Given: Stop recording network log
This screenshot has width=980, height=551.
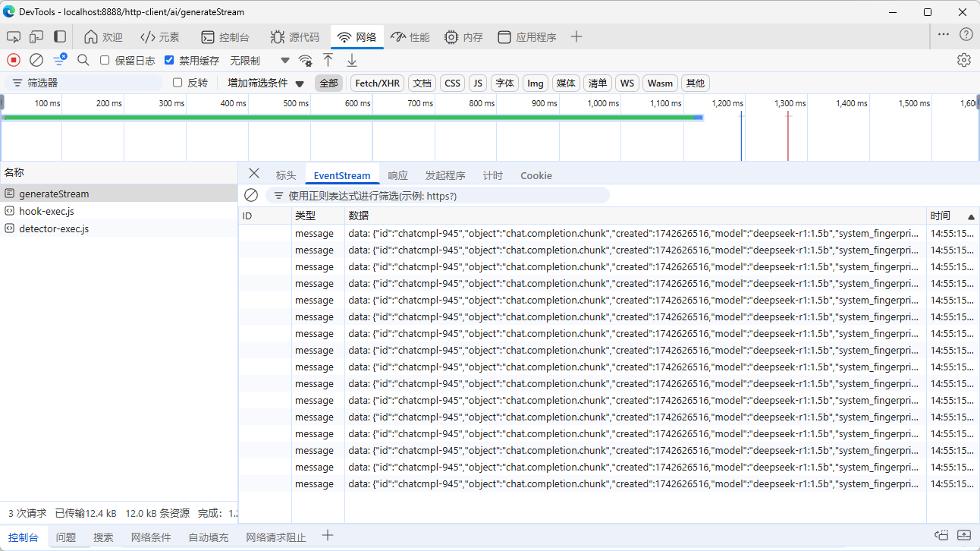Looking at the screenshot, I should pyautogui.click(x=14, y=60).
